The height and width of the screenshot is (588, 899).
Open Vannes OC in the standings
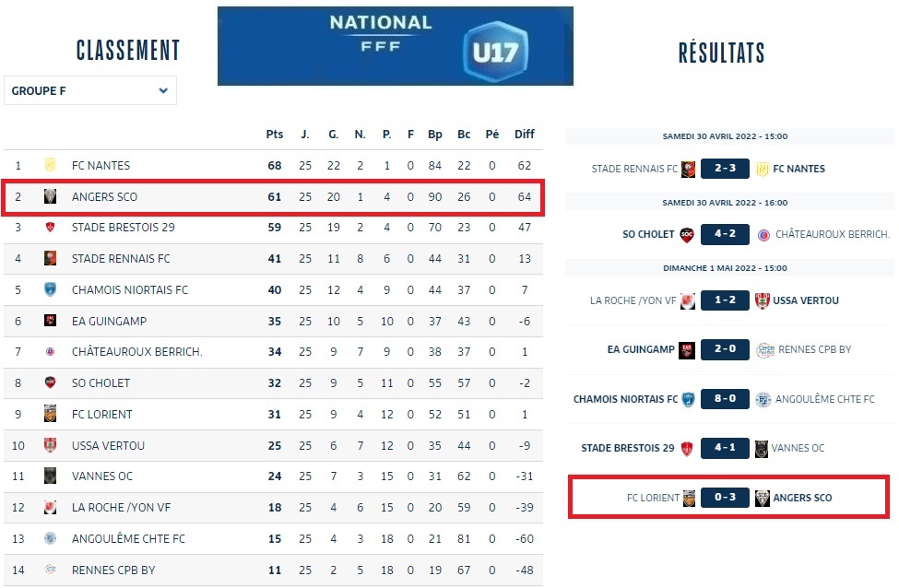coord(102,476)
